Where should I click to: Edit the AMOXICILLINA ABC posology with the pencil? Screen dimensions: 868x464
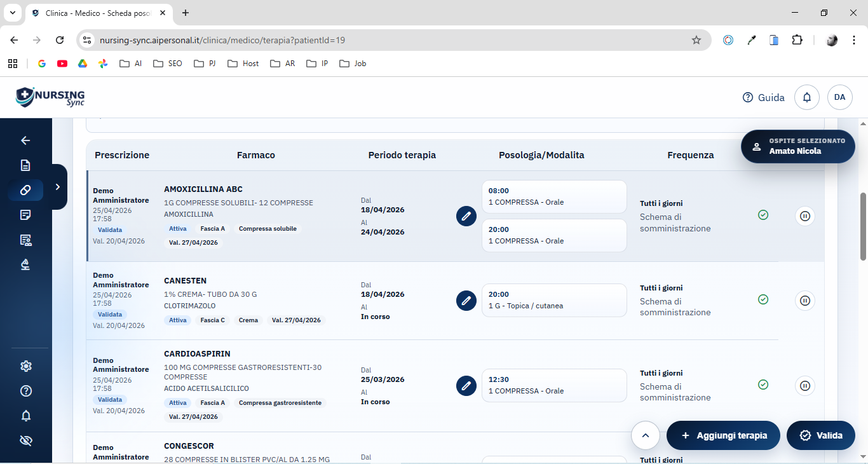click(466, 216)
